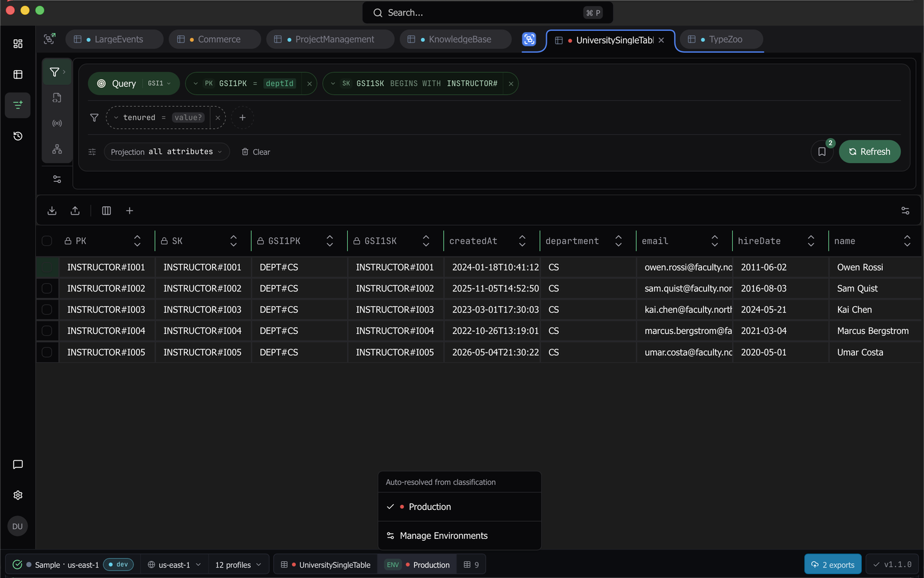Expand the GSI1PK operator chevron
The height and width of the screenshot is (578, 924).
coord(196,83)
